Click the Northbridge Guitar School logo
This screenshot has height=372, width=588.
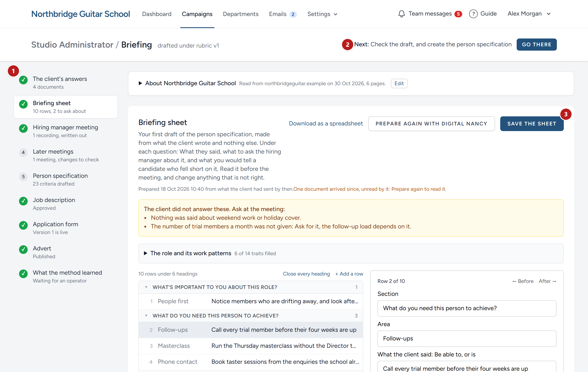[x=81, y=14]
